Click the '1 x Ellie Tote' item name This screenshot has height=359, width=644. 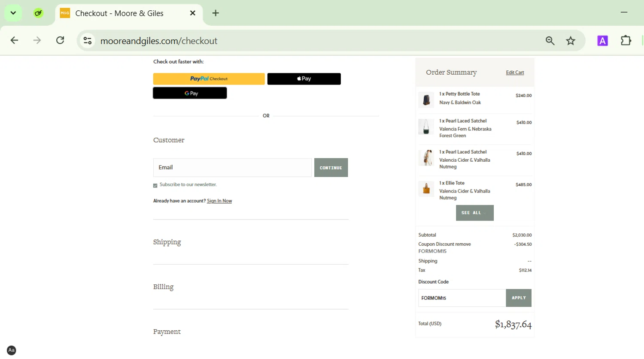point(452,183)
